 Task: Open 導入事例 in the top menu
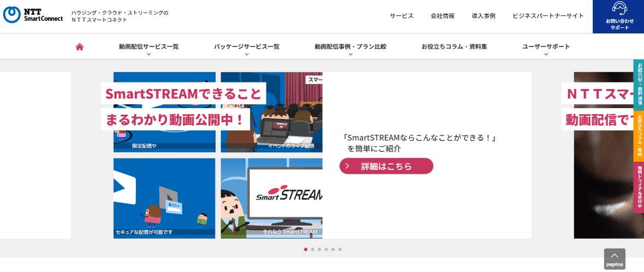[484, 16]
